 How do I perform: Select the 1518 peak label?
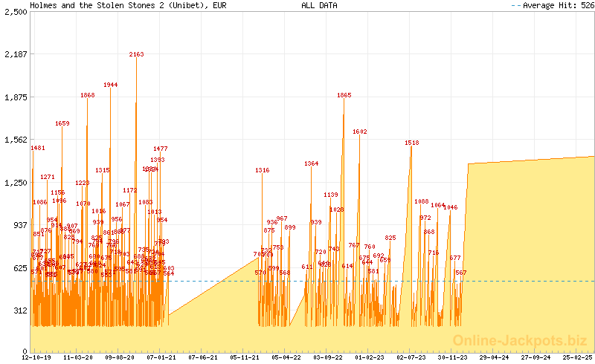click(412, 143)
